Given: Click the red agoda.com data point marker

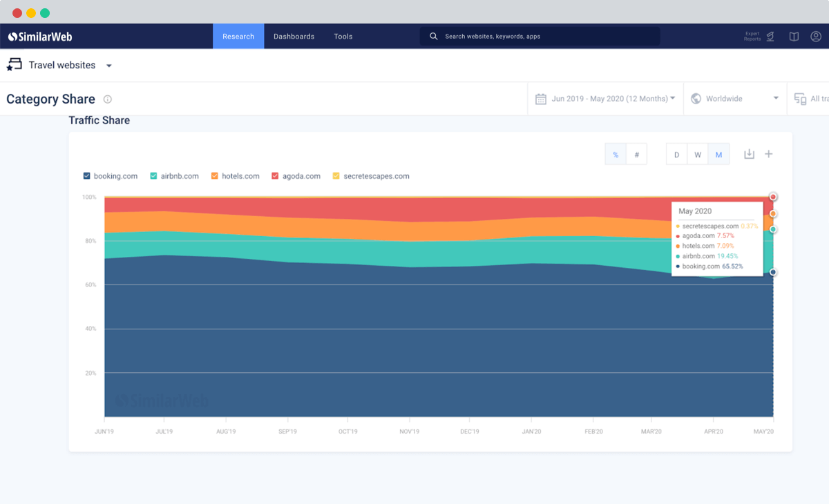Looking at the screenshot, I should point(773,197).
